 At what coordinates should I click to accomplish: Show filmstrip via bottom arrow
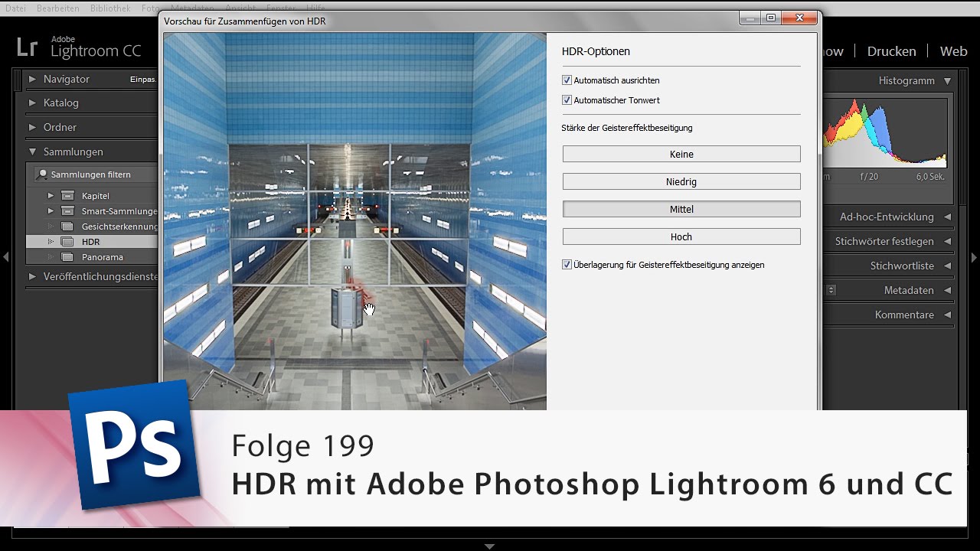[489, 546]
